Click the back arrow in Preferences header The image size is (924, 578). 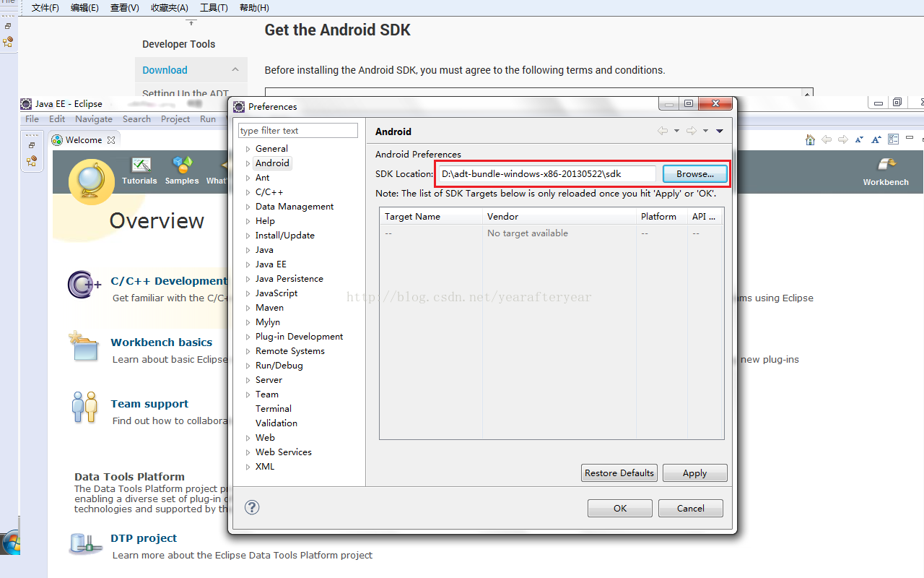point(663,131)
